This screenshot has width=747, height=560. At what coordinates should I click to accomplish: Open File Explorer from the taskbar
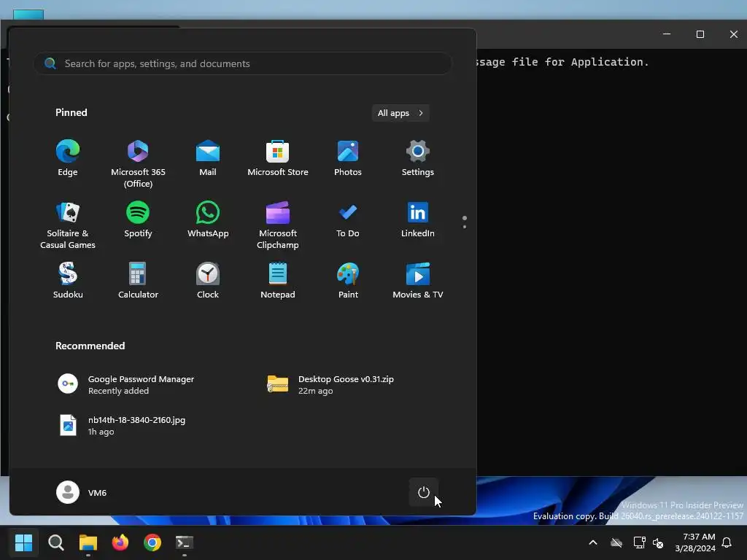tap(88, 542)
